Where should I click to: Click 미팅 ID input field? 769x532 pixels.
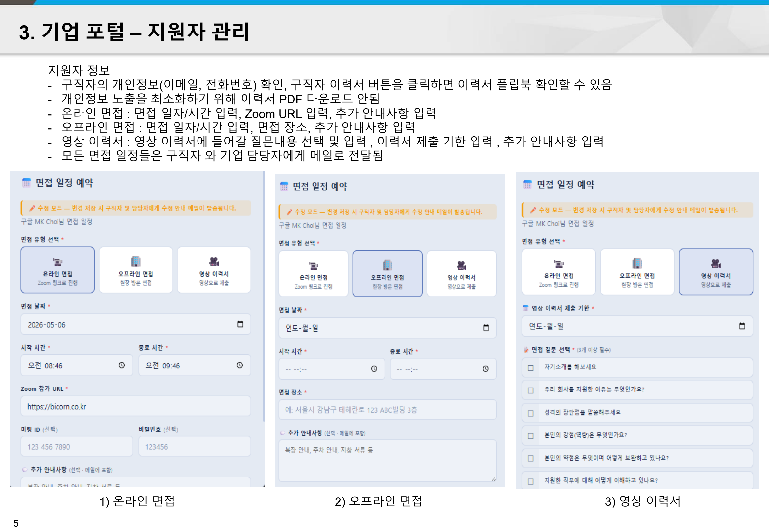click(77, 446)
